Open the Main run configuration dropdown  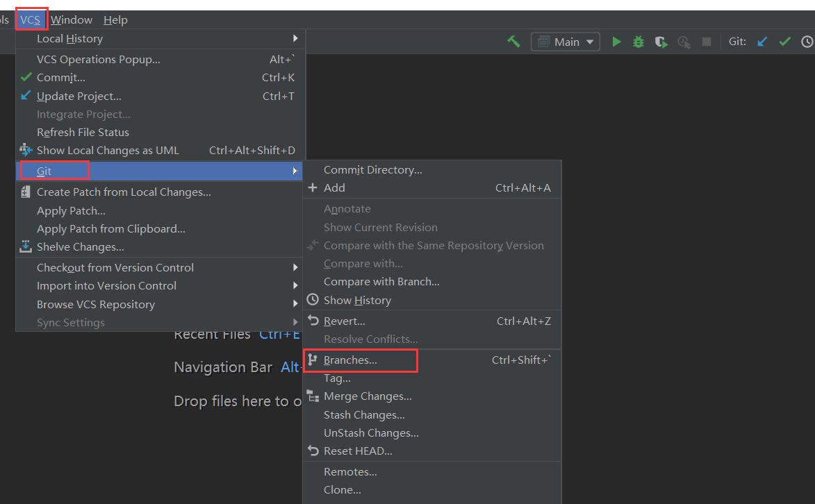coord(566,42)
